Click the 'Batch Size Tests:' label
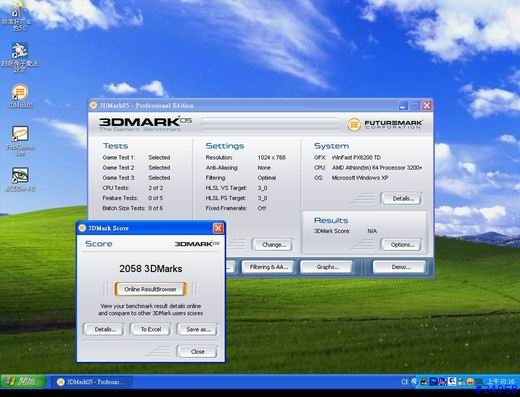 [124, 208]
